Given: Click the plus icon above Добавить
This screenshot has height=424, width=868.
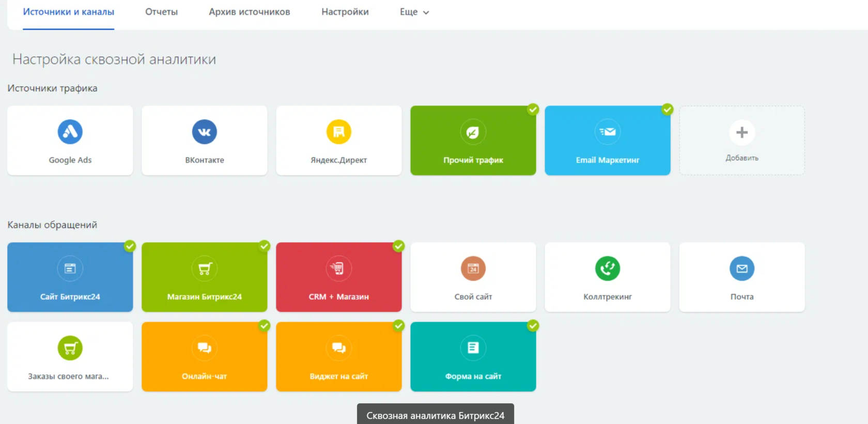Looking at the screenshot, I should (x=742, y=132).
